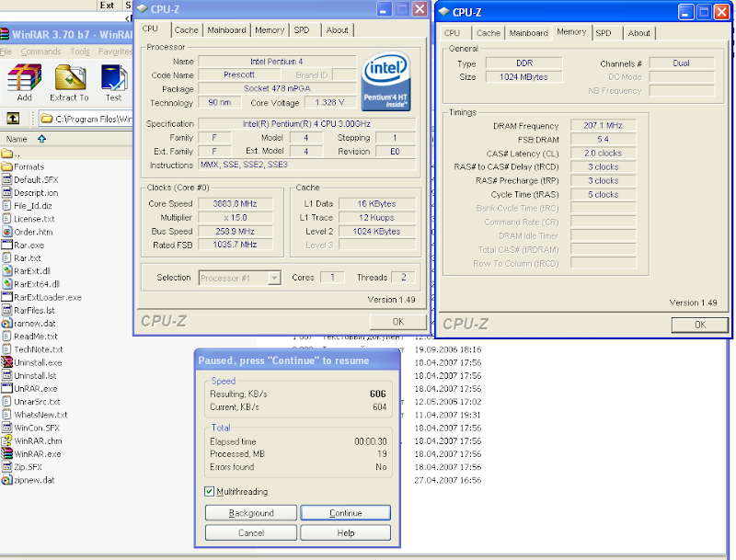This screenshot has width=736, height=560.
Task: Select Order.htm file icon
Action: coord(6,232)
